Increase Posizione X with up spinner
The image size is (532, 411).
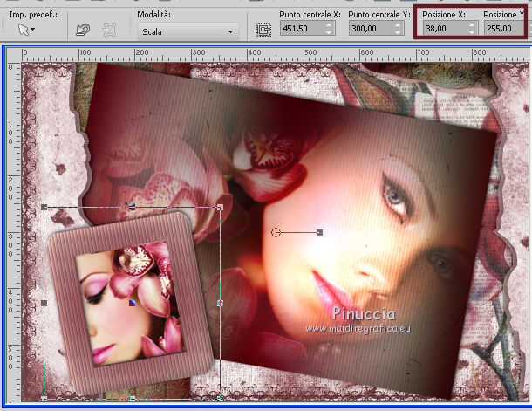473,25
